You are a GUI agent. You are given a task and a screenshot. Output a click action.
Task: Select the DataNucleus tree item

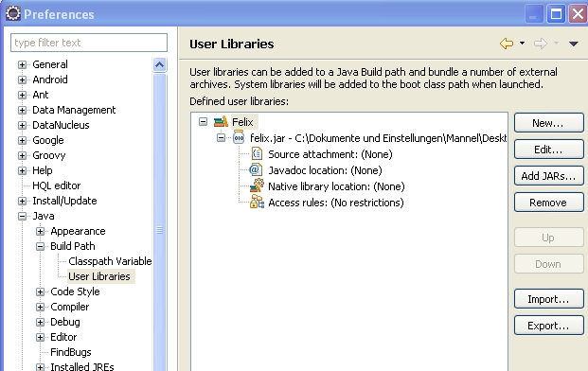point(61,125)
